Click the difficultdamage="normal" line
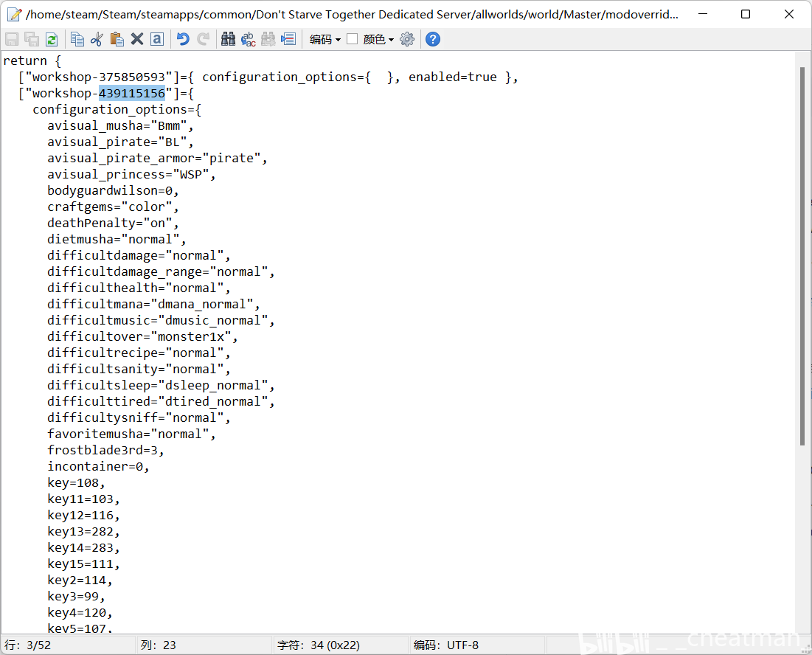 pos(139,255)
